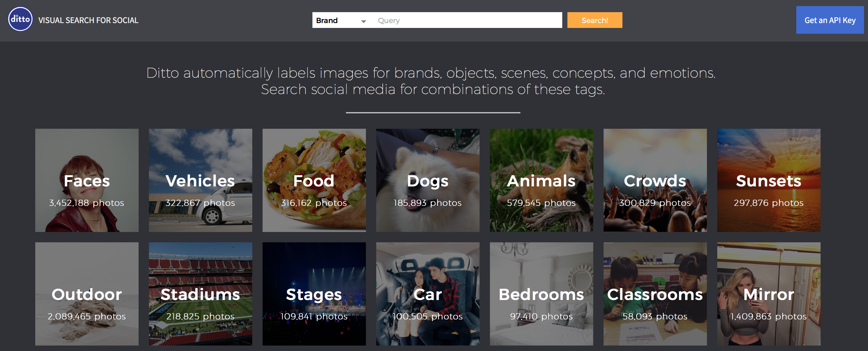868x351 pixels.
Task: Browse the Dogs category
Action: (428, 180)
